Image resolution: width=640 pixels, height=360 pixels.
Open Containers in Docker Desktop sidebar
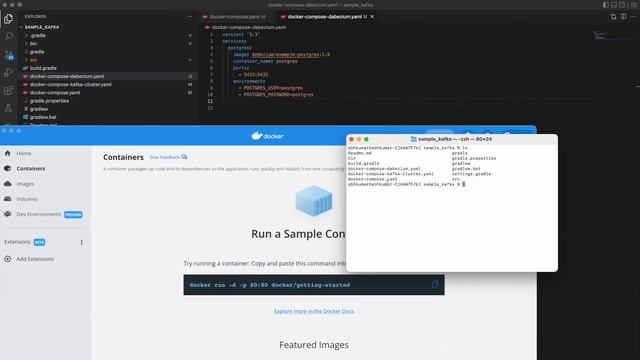coord(31,169)
